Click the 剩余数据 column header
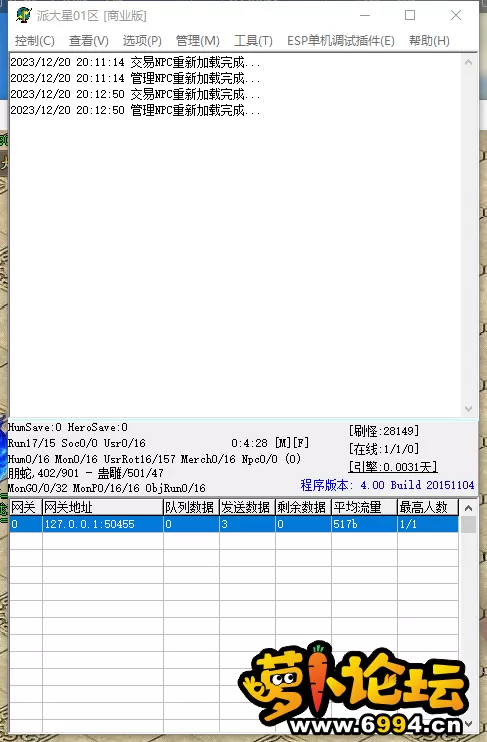 point(303,507)
